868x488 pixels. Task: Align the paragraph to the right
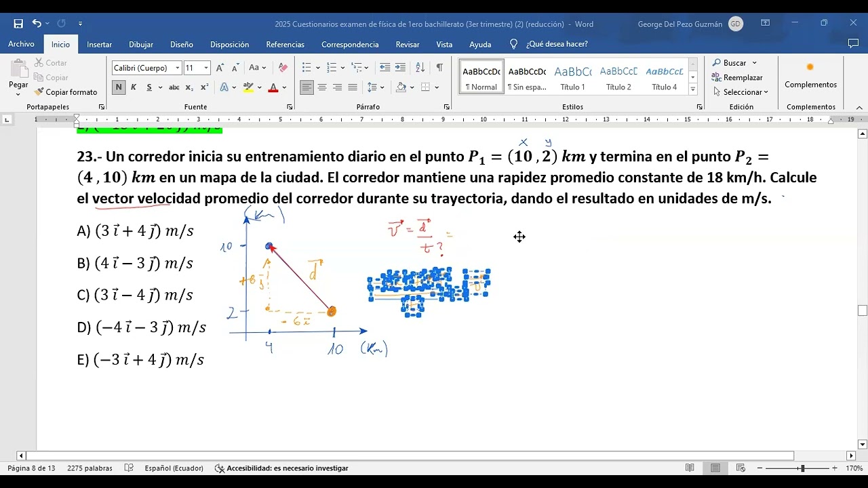(337, 87)
